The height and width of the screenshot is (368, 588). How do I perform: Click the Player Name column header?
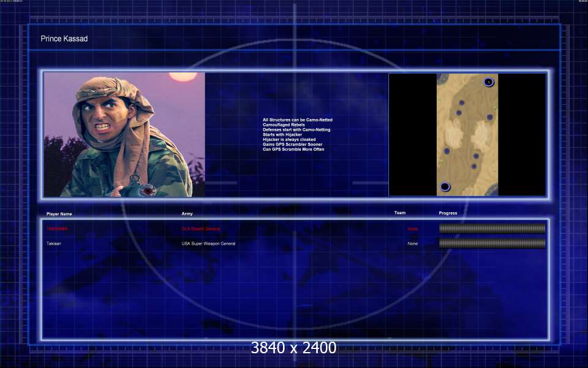click(59, 213)
